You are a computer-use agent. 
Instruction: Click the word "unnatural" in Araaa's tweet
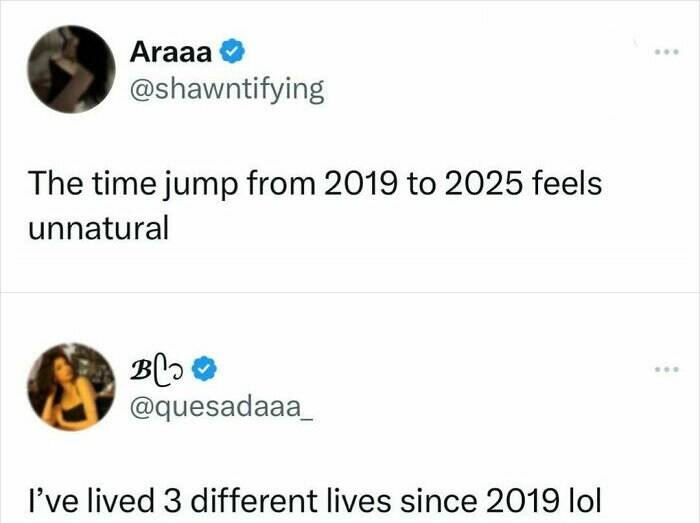click(98, 228)
